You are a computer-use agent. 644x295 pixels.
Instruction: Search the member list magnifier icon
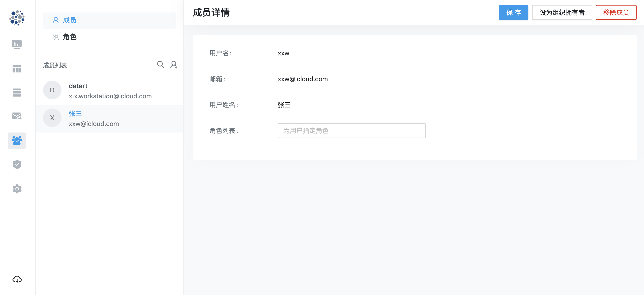(x=160, y=65)
